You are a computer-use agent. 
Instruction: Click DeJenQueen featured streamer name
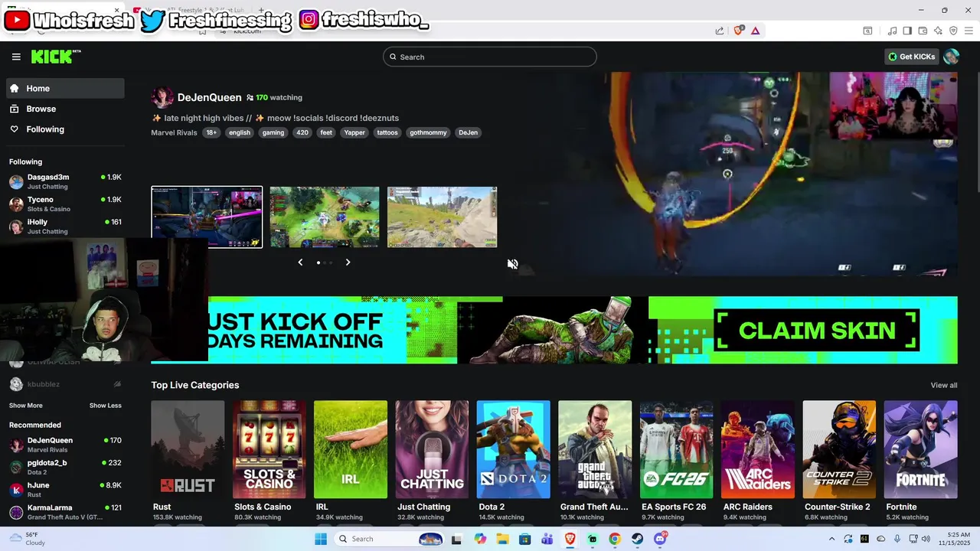point(209,97)
